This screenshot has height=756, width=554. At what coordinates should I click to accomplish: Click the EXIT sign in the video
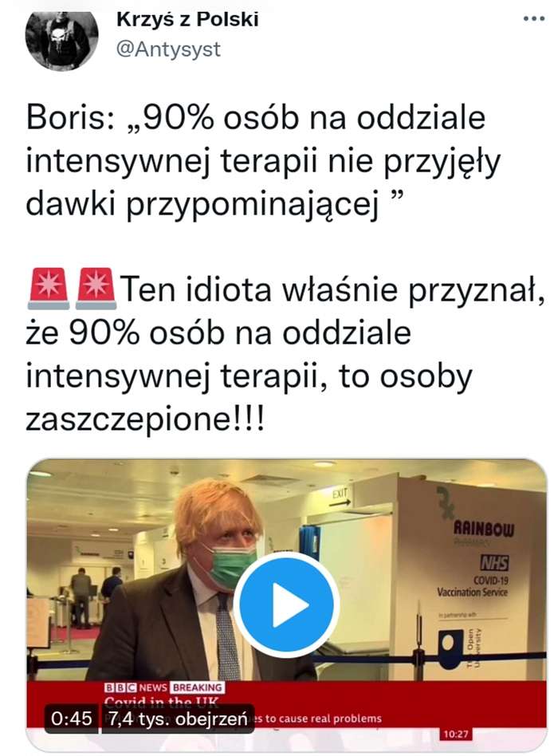340,494
